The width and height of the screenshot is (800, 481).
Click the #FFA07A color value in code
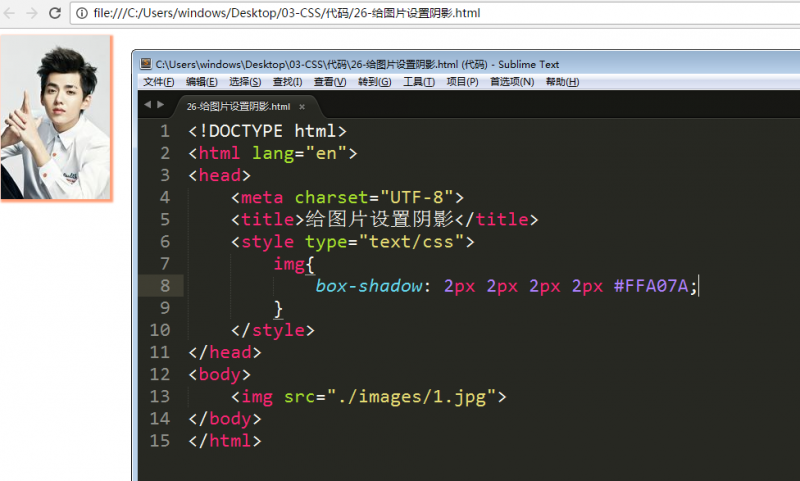click(x=650, y=286)
